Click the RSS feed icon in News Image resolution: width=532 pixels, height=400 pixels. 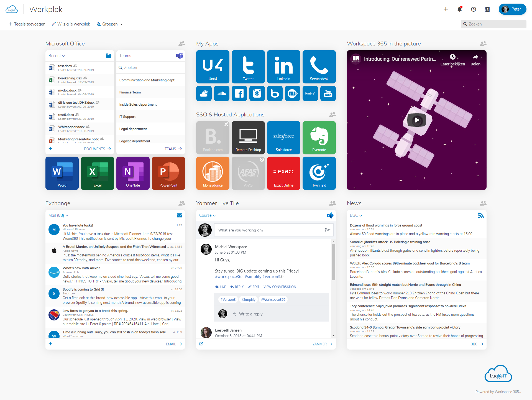click(x=481, y=215)
